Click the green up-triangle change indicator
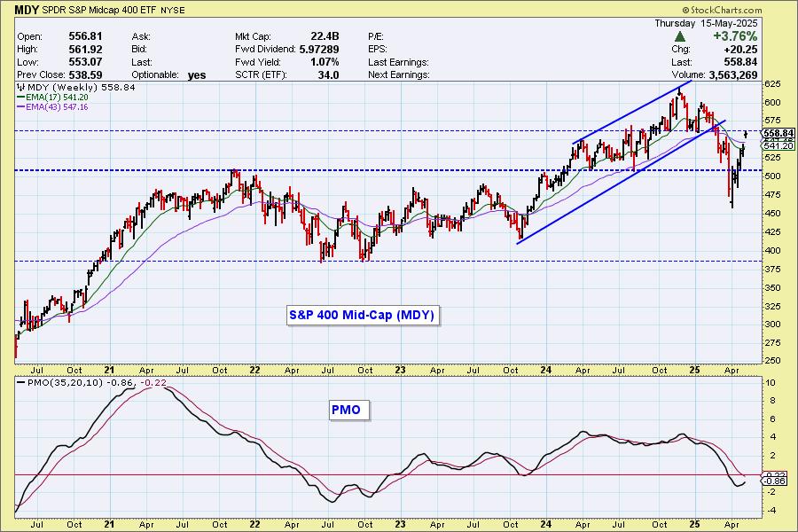 679,36
